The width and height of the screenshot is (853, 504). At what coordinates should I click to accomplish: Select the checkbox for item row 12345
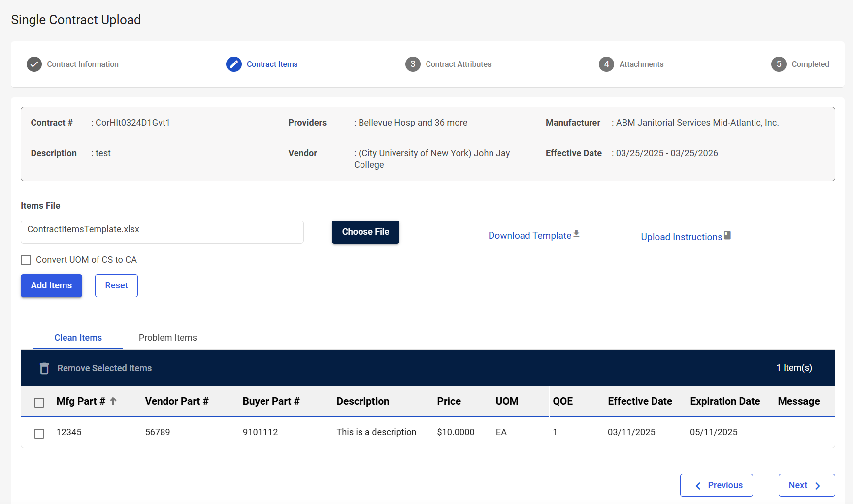[x=39, y=433]
